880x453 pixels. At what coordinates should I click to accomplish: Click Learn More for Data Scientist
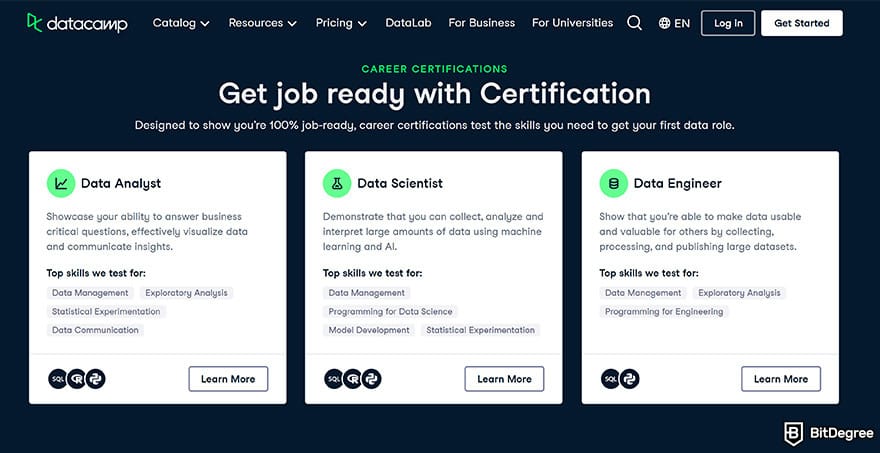click(x=504, y=379)
